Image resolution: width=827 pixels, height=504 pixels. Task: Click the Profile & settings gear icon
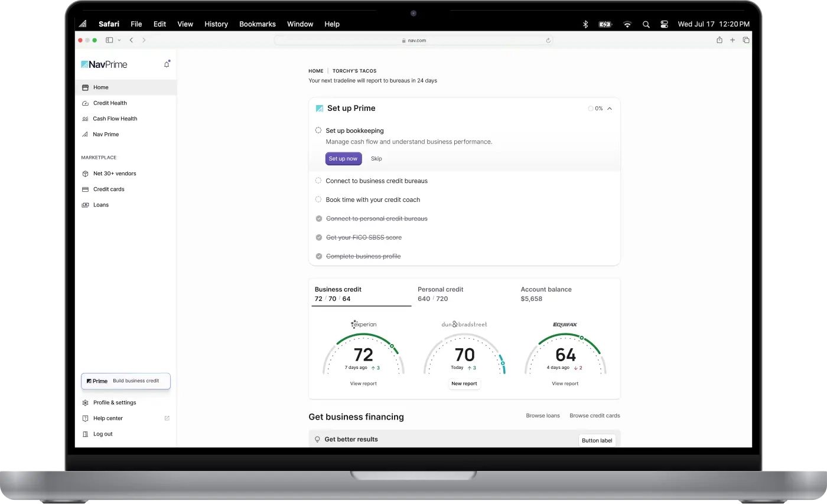pyautogui.click(x=85, y=403)
